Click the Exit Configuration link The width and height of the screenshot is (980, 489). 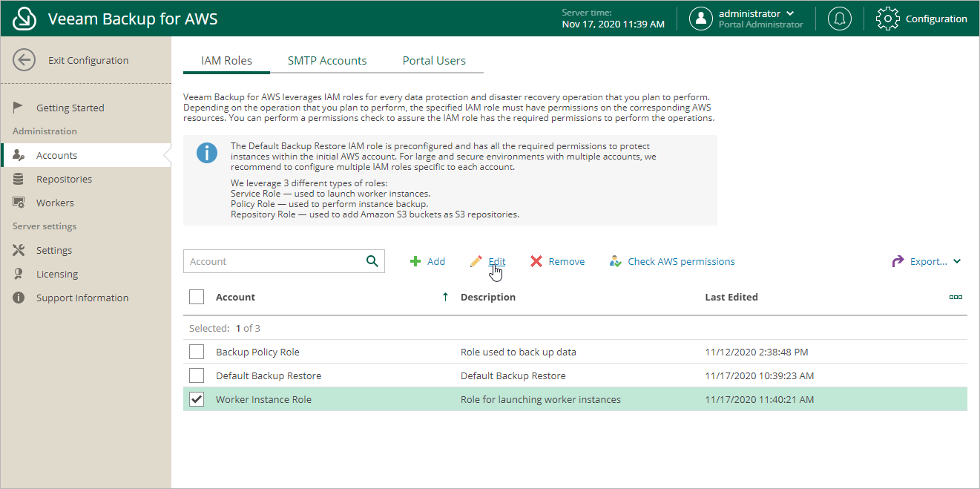point(88,60)
